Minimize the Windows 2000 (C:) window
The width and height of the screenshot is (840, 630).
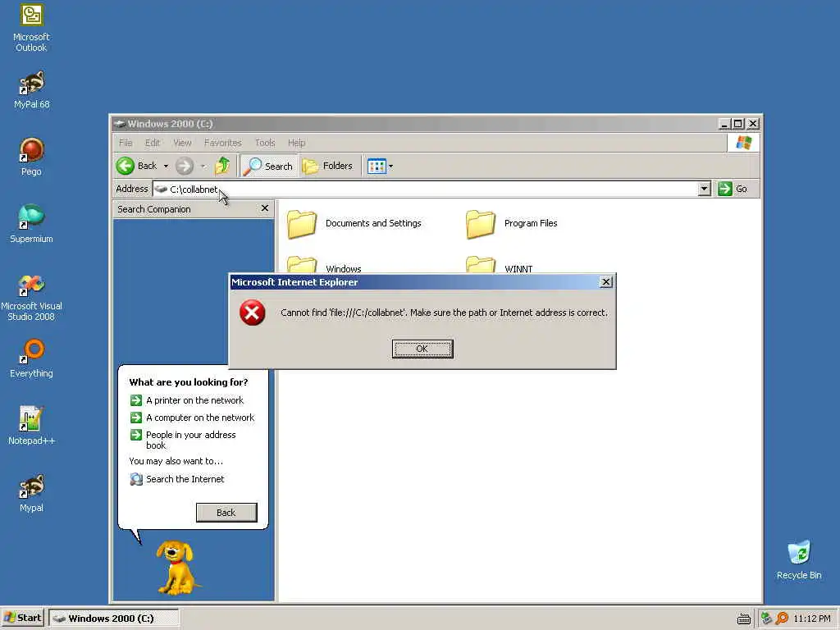point(724,124)
